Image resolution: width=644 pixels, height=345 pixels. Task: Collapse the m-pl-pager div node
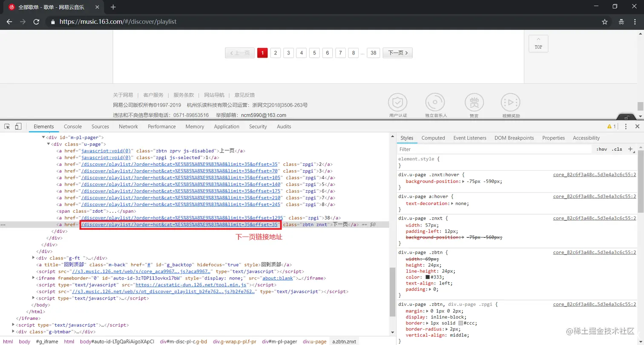click(x=43, y=137)
